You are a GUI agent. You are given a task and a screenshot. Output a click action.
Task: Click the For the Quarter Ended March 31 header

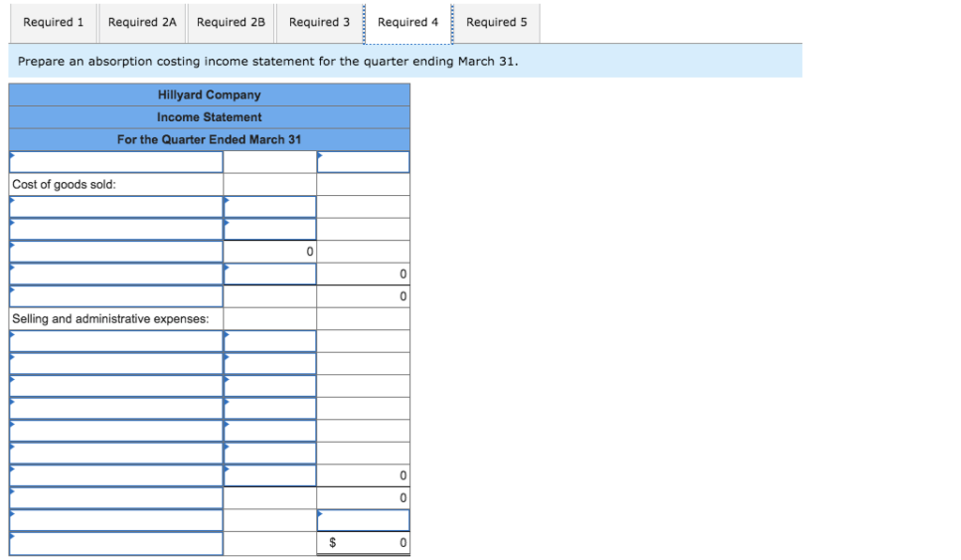pos(208,139)
